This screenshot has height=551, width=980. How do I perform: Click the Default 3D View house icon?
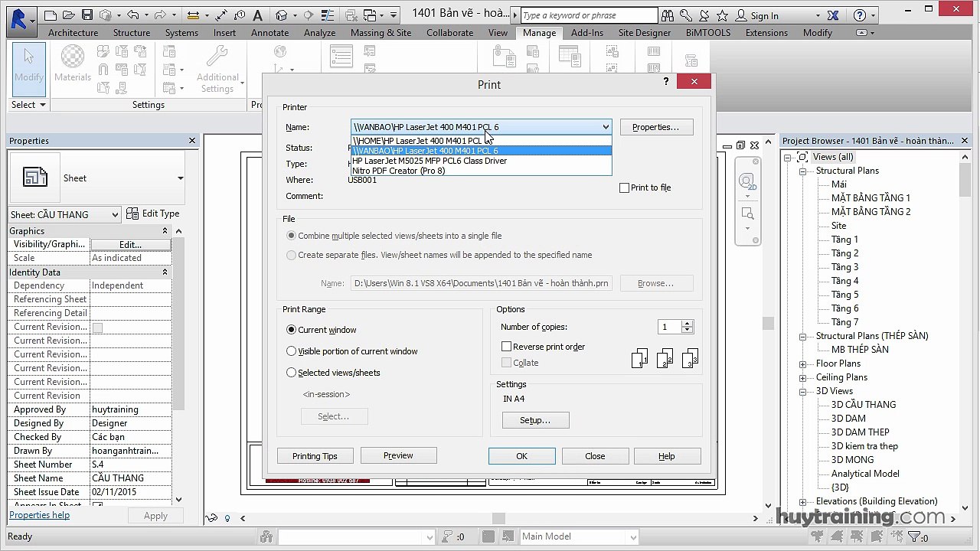coord(282,15)
